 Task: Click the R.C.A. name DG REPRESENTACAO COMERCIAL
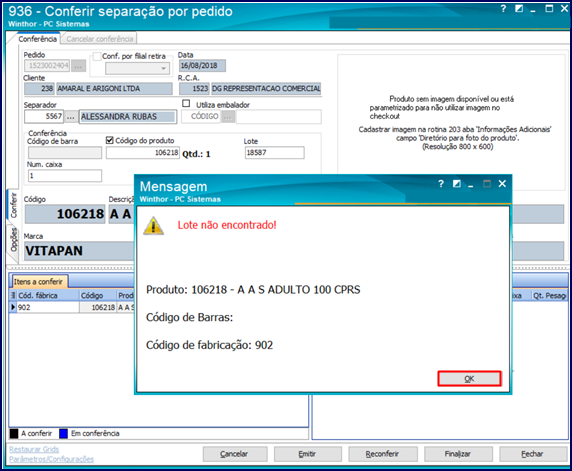pos(266,89)
